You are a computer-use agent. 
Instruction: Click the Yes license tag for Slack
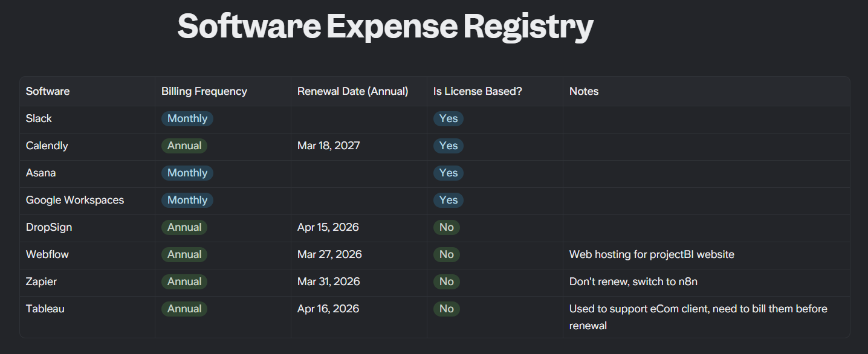click(449, 118)
